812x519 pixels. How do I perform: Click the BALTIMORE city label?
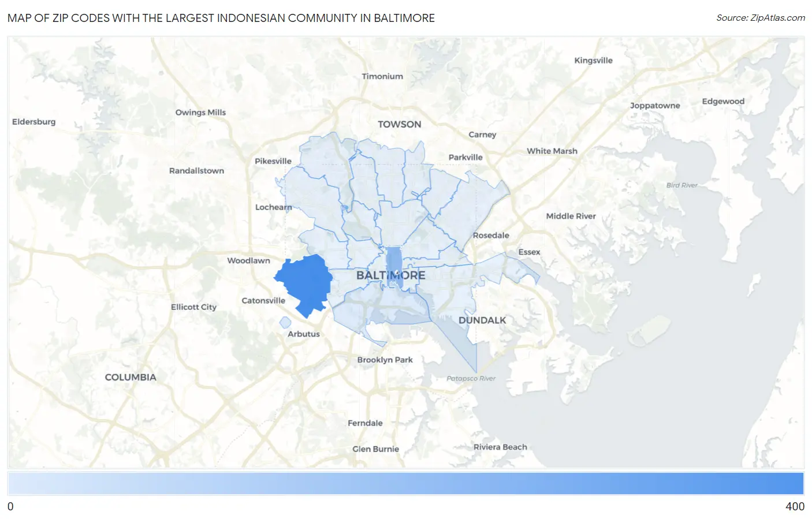click(x=391, y=275)
